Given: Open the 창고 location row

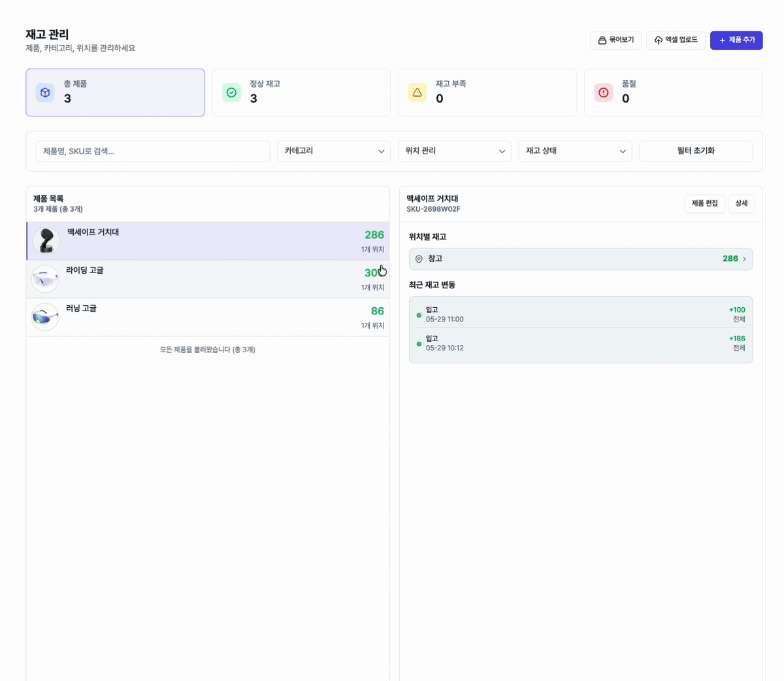Looking at the screenshot, I should [581, 259].
